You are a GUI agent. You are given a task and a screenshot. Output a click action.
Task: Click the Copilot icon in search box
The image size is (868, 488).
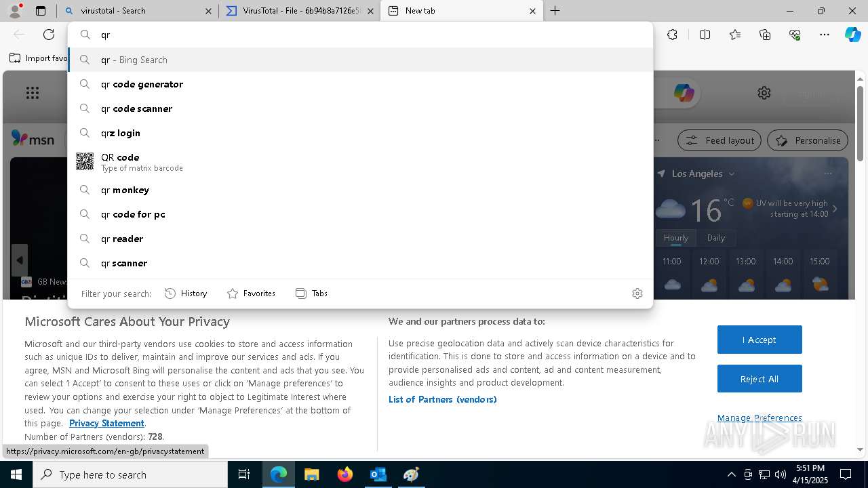click(x=684, y=93)
